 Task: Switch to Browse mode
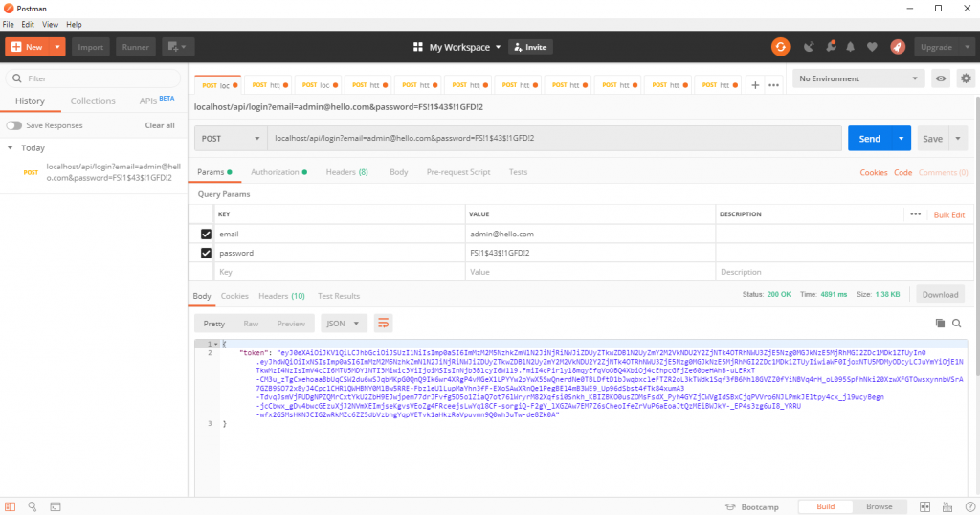879,507
